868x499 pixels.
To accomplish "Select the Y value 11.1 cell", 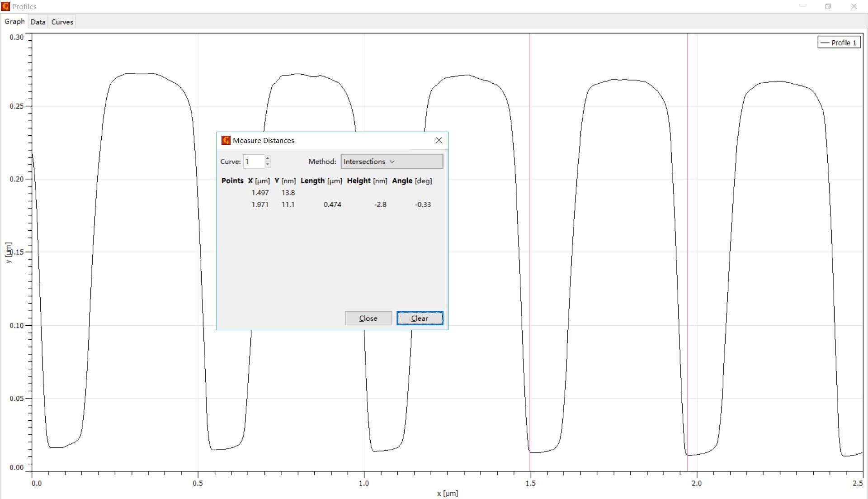I will (288, 204).
